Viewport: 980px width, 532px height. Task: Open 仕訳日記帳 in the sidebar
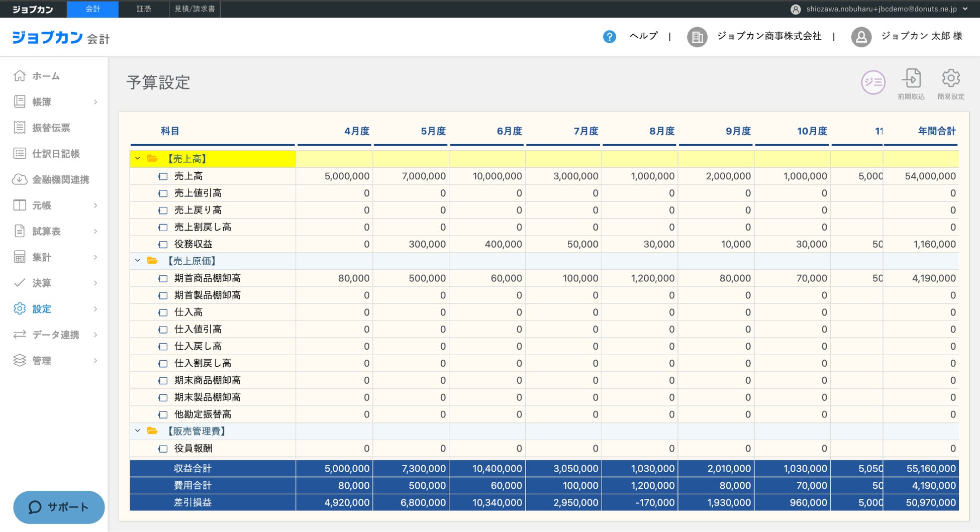tap(55, 154)
